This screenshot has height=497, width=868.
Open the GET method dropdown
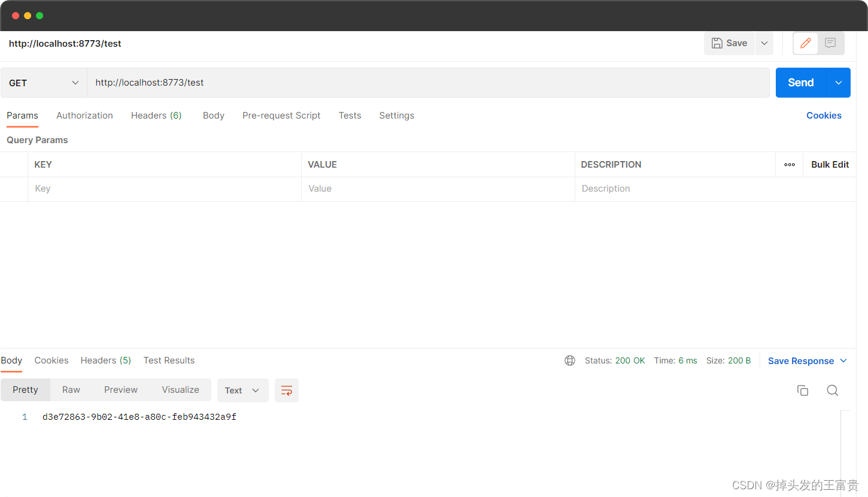click(x=44, y=83)
